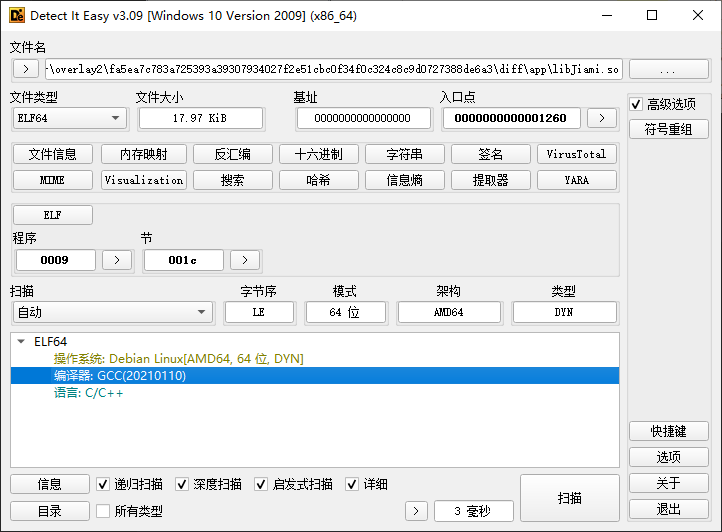Open the 自动 scan mode dropdown
Image resolution: width=722 pixels, height=532 pixels.
click(112, 312)
